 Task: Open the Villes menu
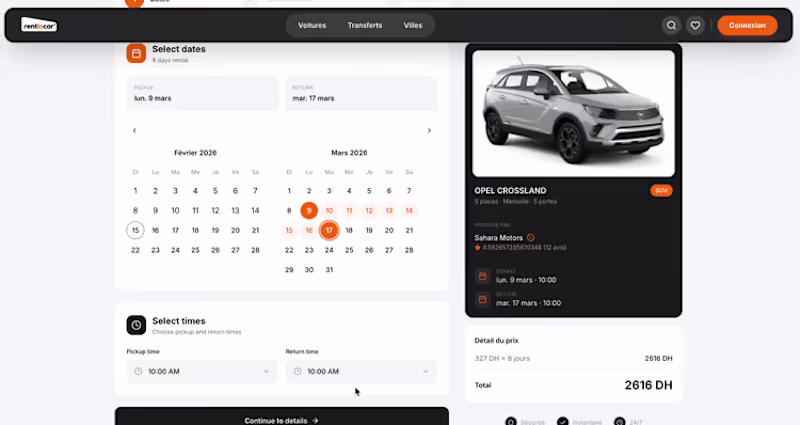click(413, 25)
